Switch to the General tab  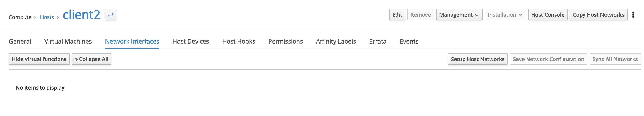click(x=20, y=41)
